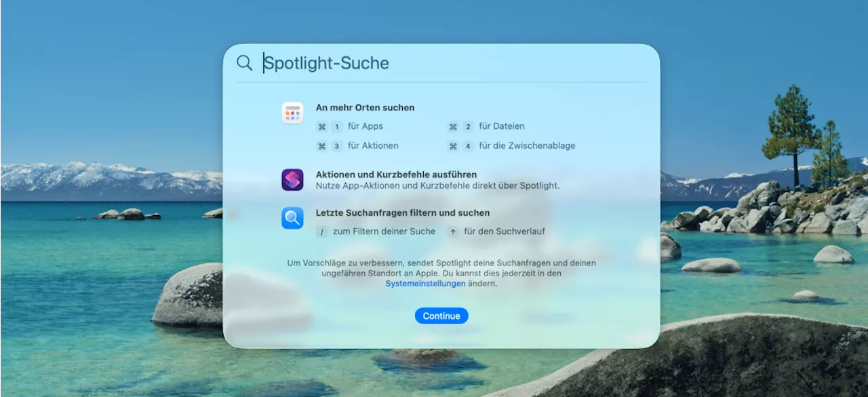Click the app grid icon beside An mehr Orten suchen

(292, 113)
